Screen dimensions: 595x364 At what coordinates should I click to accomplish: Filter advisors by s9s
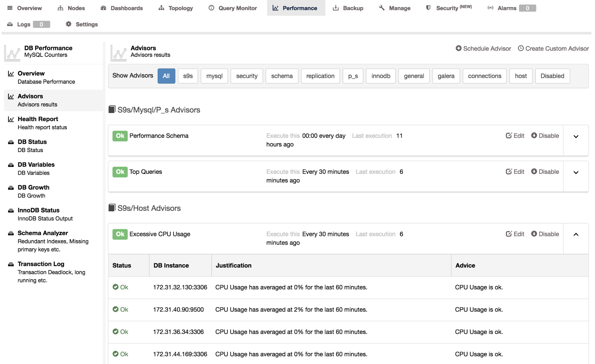188,76
